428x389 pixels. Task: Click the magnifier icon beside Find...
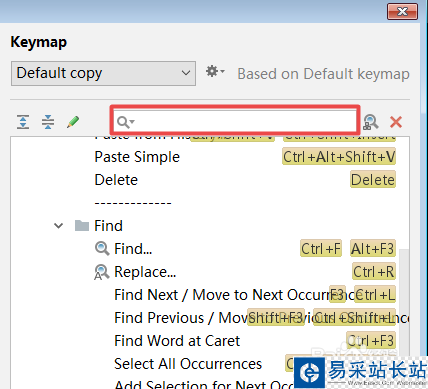click(102, 249)
